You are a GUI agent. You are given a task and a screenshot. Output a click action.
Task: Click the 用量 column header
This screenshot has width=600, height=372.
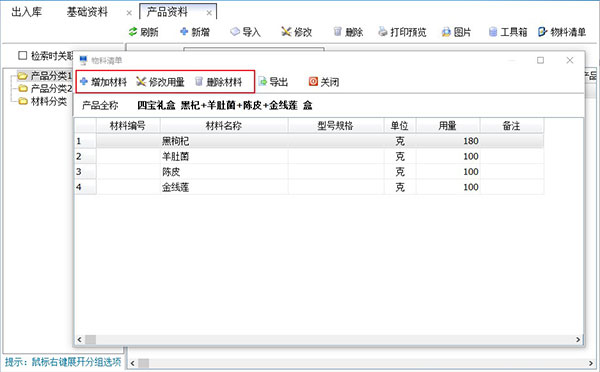[x=448, y=126]
